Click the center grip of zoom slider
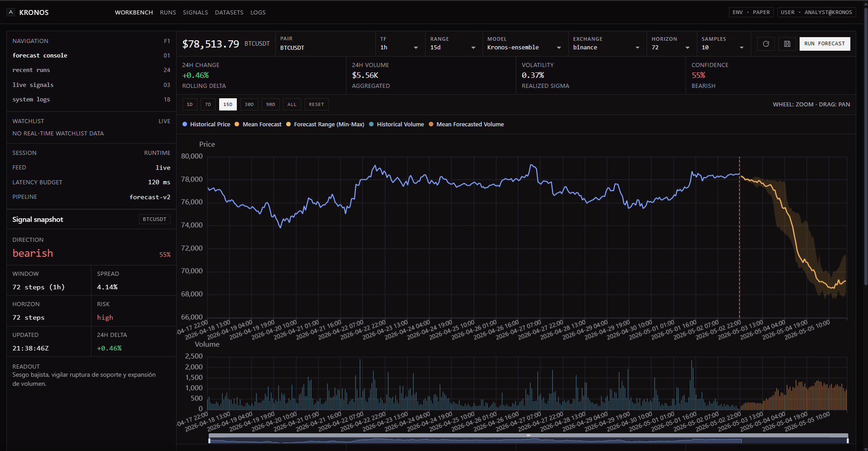The image size is (868, 451). [528, 436]
